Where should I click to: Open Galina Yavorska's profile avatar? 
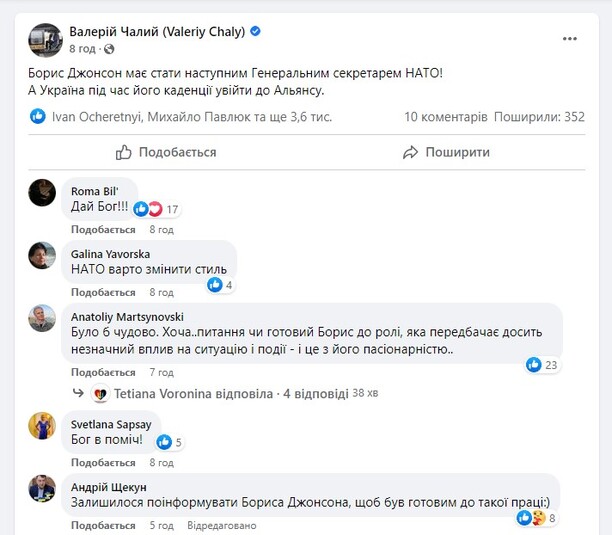click(41, 256)
